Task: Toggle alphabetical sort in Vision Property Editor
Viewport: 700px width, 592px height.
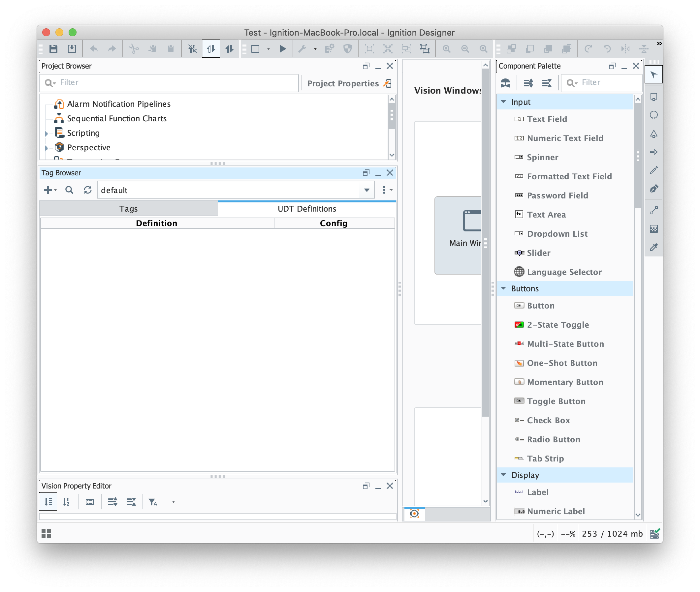Action: point(67,502)
